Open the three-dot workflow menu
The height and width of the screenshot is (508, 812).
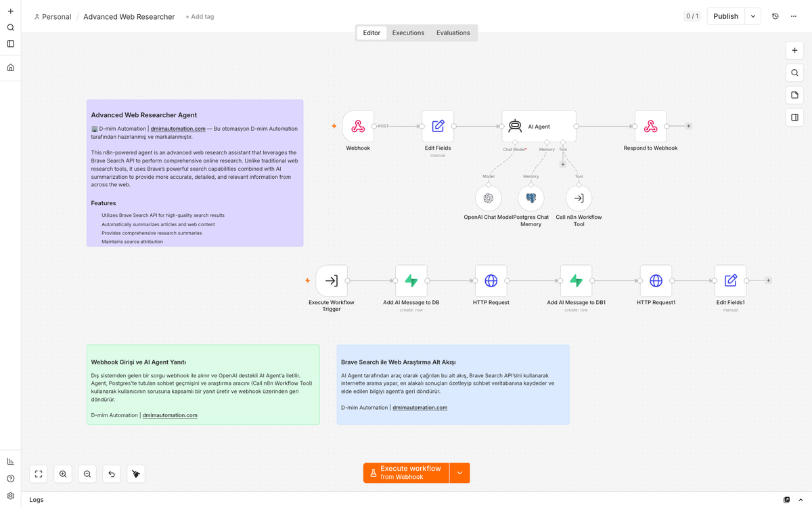pos(794,16)
